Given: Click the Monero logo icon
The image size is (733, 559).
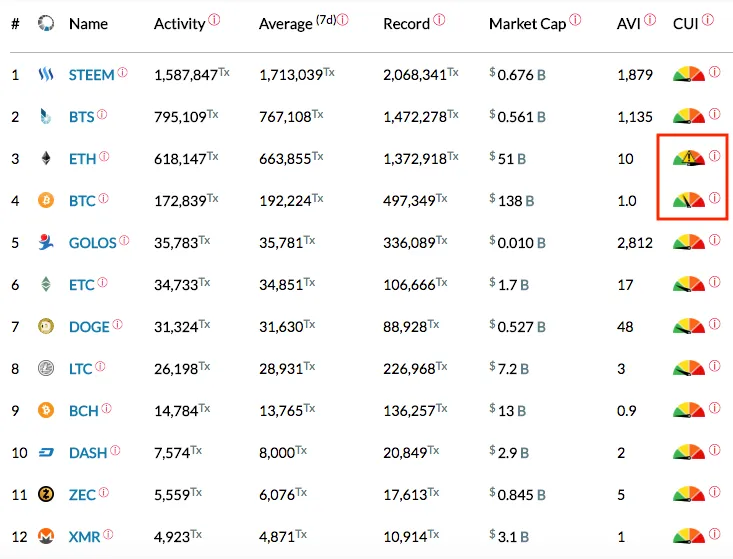Looking at the screenshot, I should pos(46,536).
